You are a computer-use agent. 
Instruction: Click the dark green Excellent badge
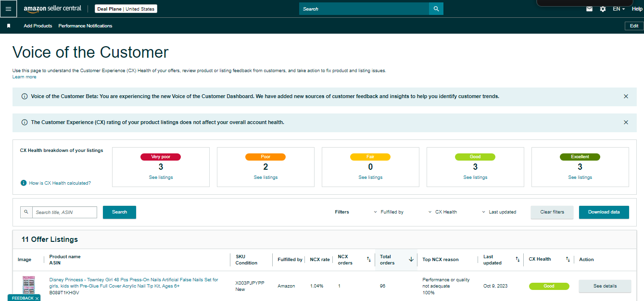(x=580, y=157)
